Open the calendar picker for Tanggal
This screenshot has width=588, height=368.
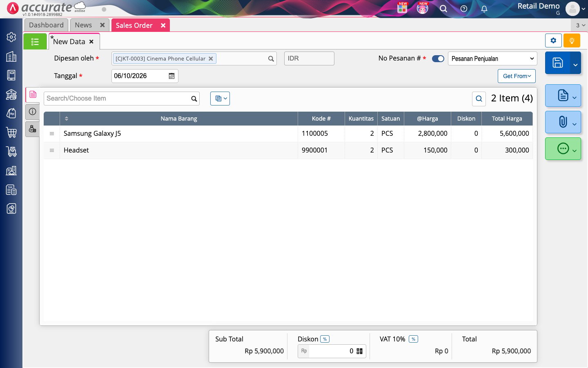point(171,76)
